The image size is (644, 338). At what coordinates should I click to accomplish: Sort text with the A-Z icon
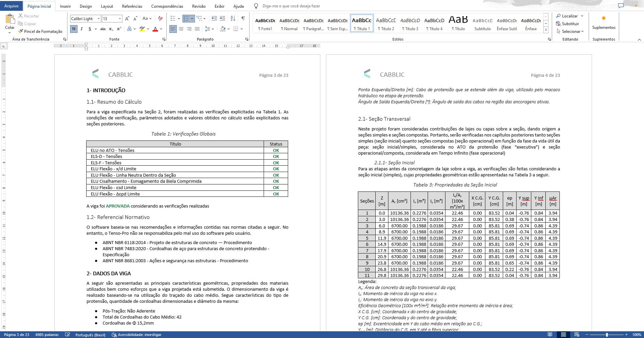[233, 19]
